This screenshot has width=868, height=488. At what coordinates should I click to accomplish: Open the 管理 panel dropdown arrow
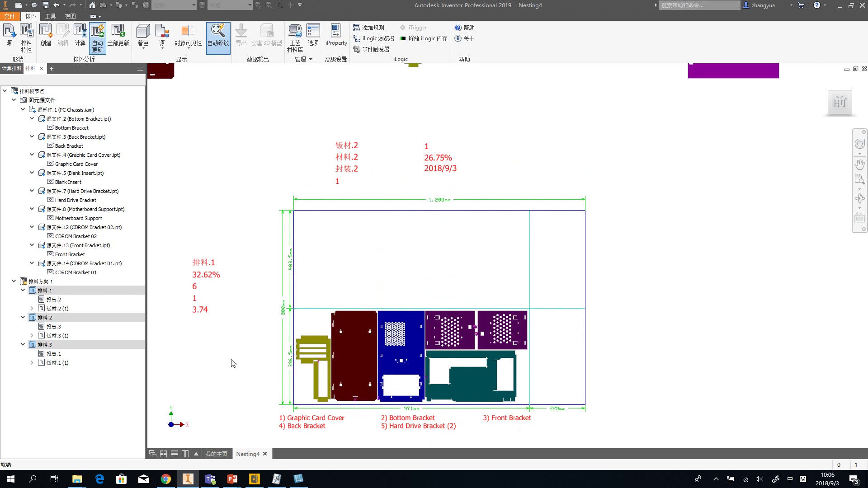(311, 59)
